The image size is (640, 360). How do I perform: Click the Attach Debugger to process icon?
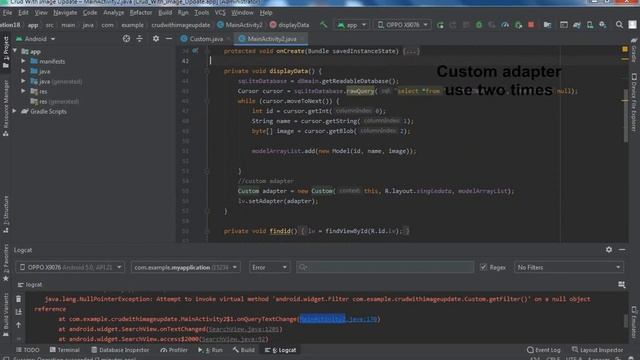[x=518, y=25]
